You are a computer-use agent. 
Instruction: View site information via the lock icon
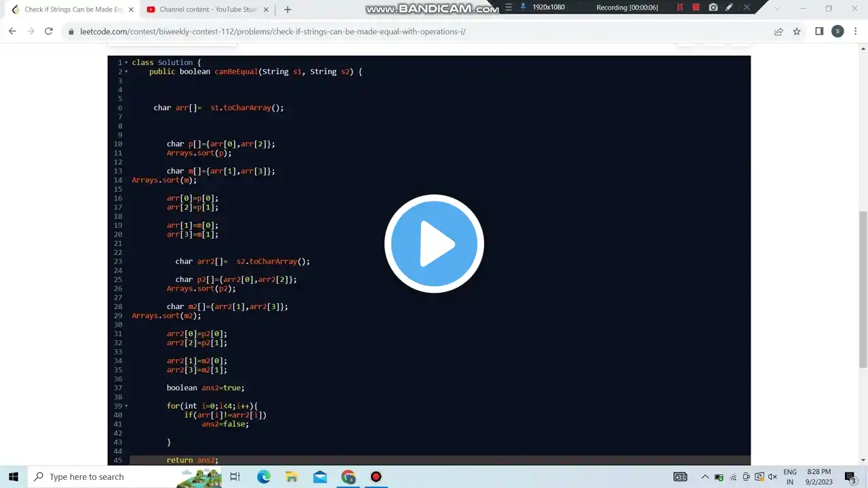(71, 32)
